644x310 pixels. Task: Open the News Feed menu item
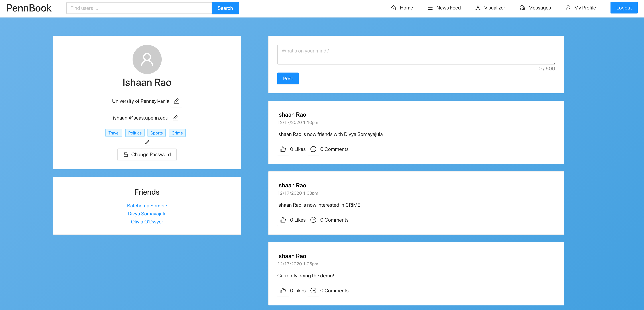pos(444,8)
